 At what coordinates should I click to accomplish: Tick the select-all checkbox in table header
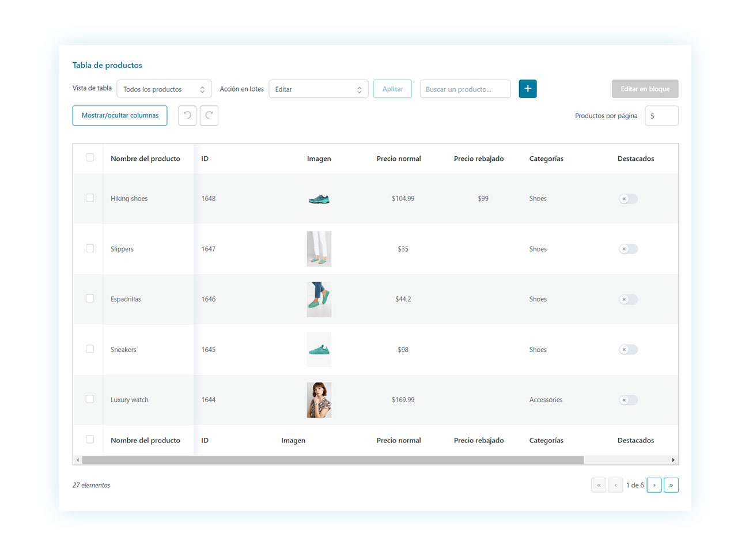click(90, 158)
